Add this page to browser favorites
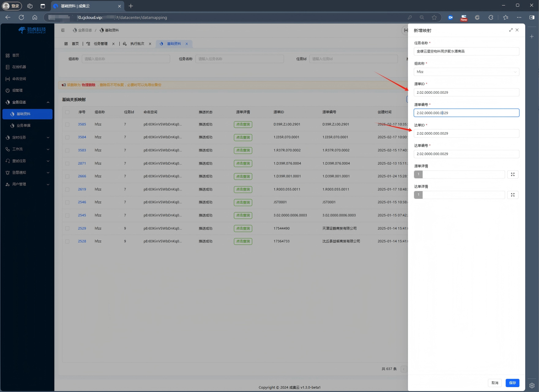The width and height of the screenshot is (539, 392). pyautogui.click(x=434, y=17)
